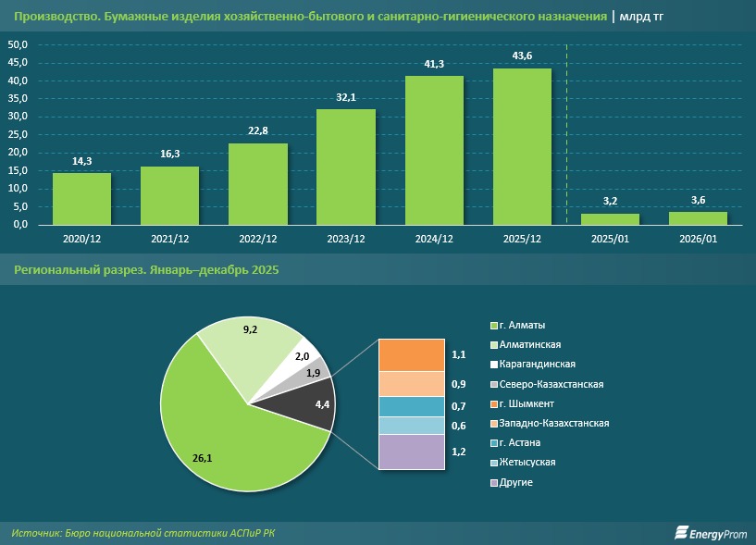The width and height of the screenshot is (756, 545).
Task: Click the EnergyProm logo icon
Action: click(x=683, y=532)
